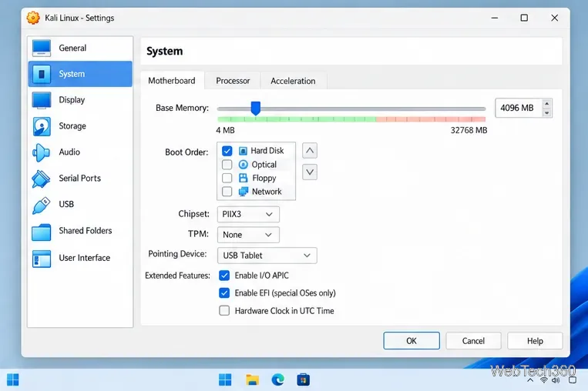Screen dimensions: 588x391
Task: Click Cancel to discard changes
Action: pyautogui.click(x=473, y=341)
